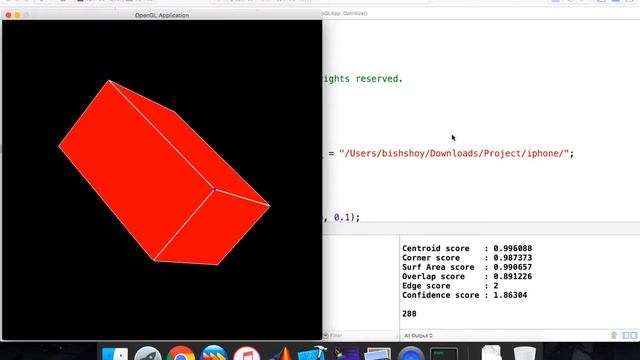The height and width of the screenshot is (360, 640).
Task: Open the GLApp::Optimize() breadcrumb in jump bar
Action: pyautogui.click(x=345, y=13)
